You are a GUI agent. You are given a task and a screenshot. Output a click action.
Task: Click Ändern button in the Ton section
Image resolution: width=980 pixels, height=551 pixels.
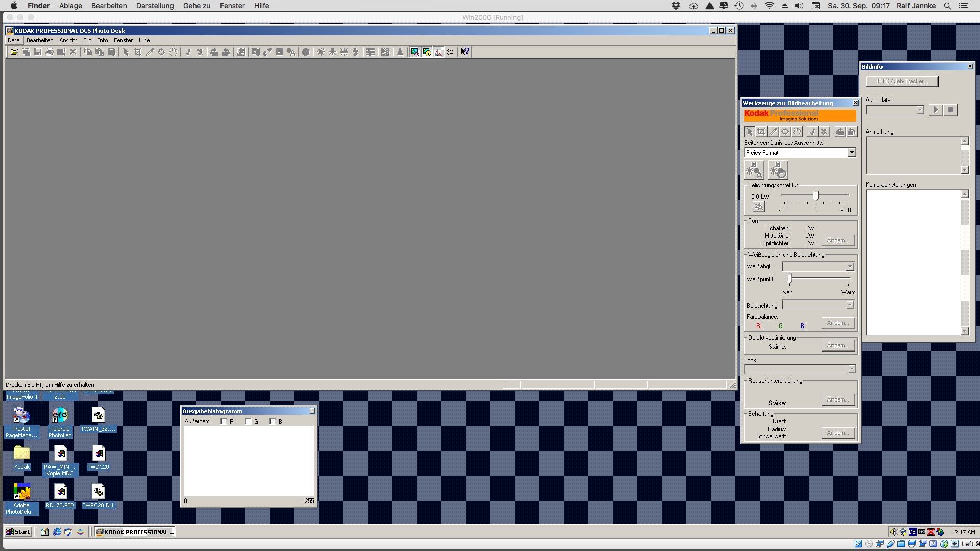click(x=838, y=240)
